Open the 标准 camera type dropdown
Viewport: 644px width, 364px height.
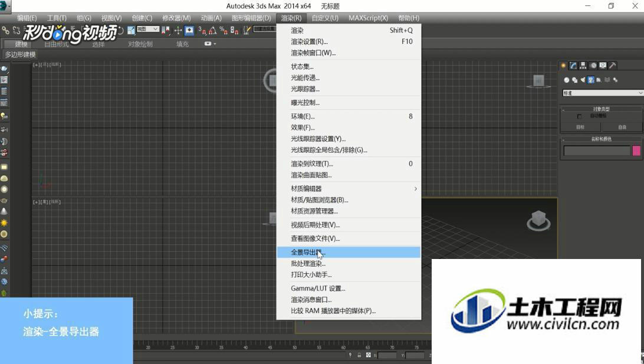pyautogui.click(x=603, y=93)
